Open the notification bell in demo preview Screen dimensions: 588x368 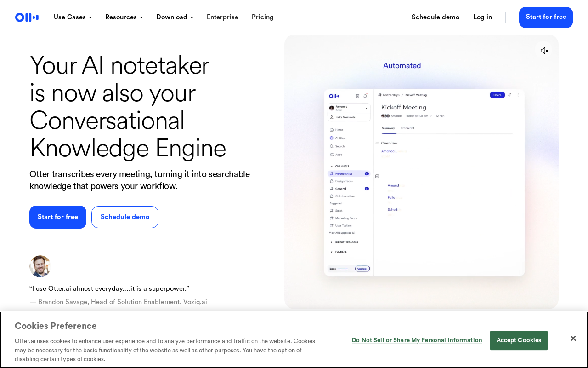[365, 96]
